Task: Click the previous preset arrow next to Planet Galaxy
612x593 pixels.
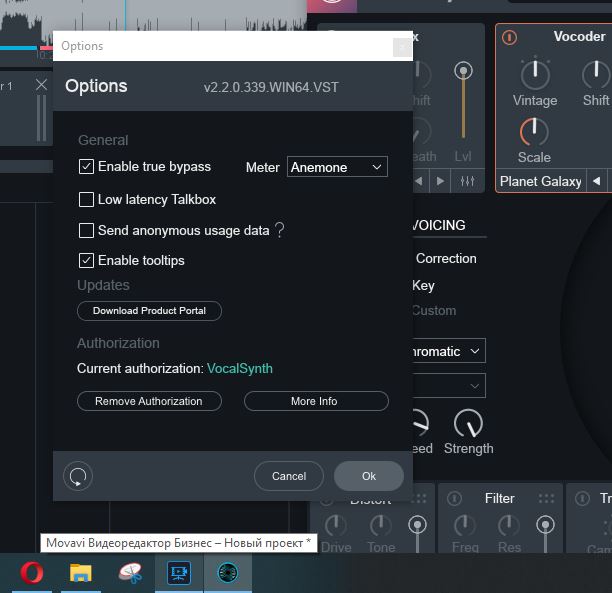Action: click(x=596, y=181)
